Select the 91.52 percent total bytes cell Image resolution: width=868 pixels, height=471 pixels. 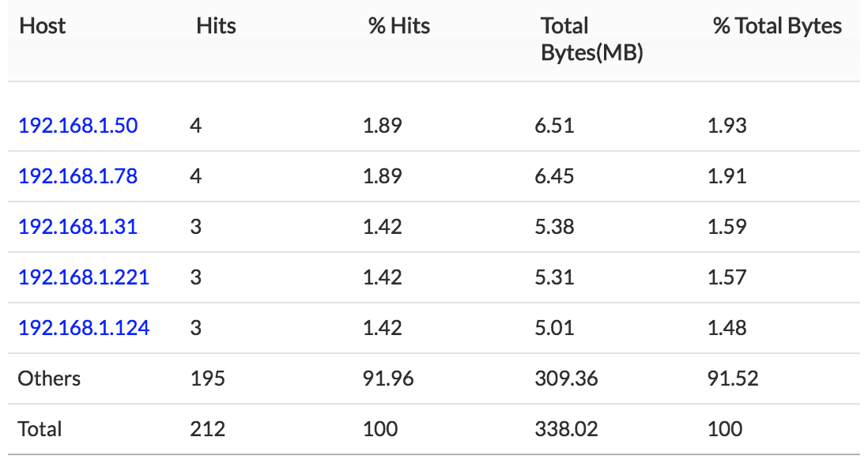[732, 379]
